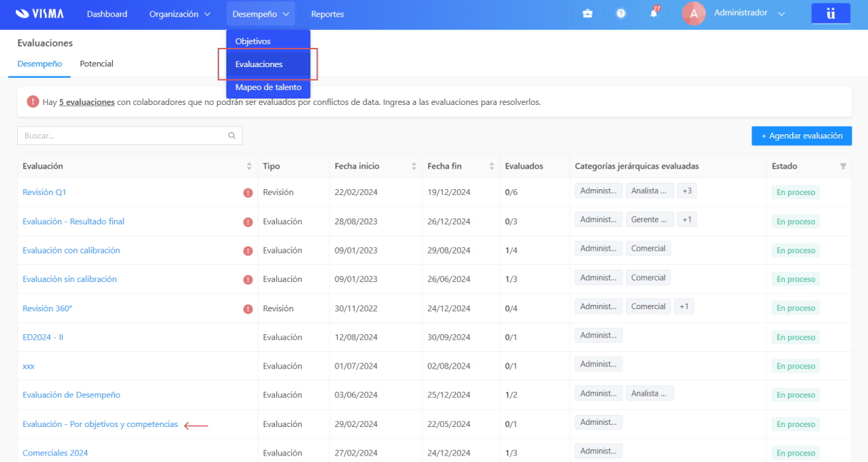
Task: Open Evaluación sin calibración
Action: click(x=70, y=279)
